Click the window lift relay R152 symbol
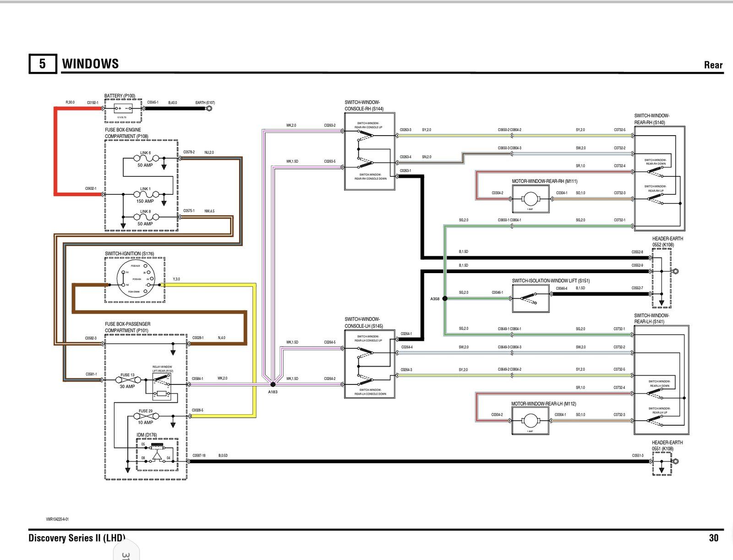733x560 pixels. click(161, 386)
